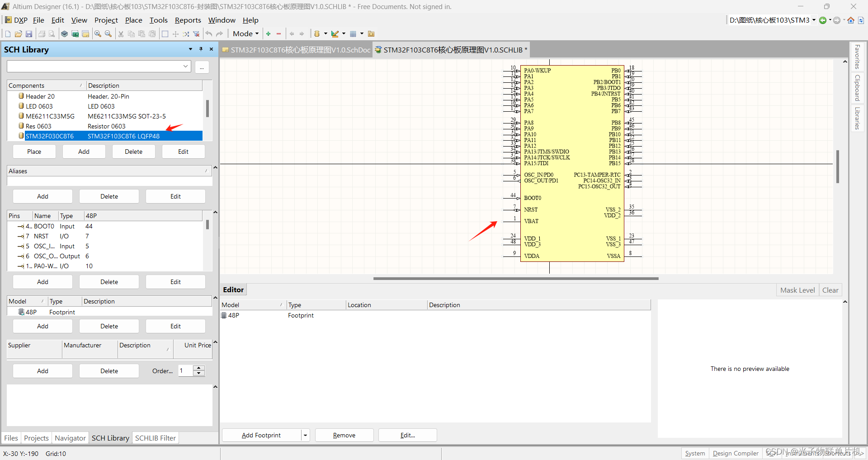
Task: Select the LED 0603 component
Action: [x=105, y=106]
